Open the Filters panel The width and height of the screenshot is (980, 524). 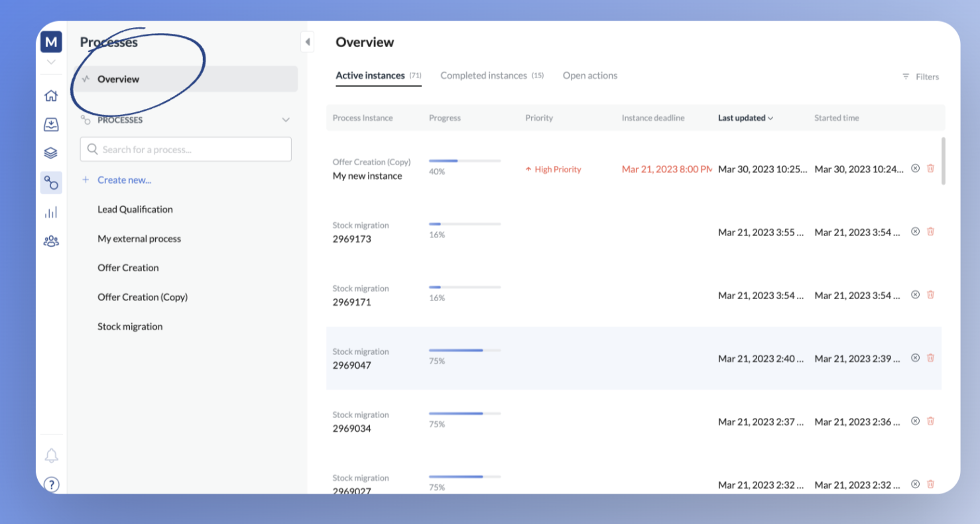click(x=920, y=76)
